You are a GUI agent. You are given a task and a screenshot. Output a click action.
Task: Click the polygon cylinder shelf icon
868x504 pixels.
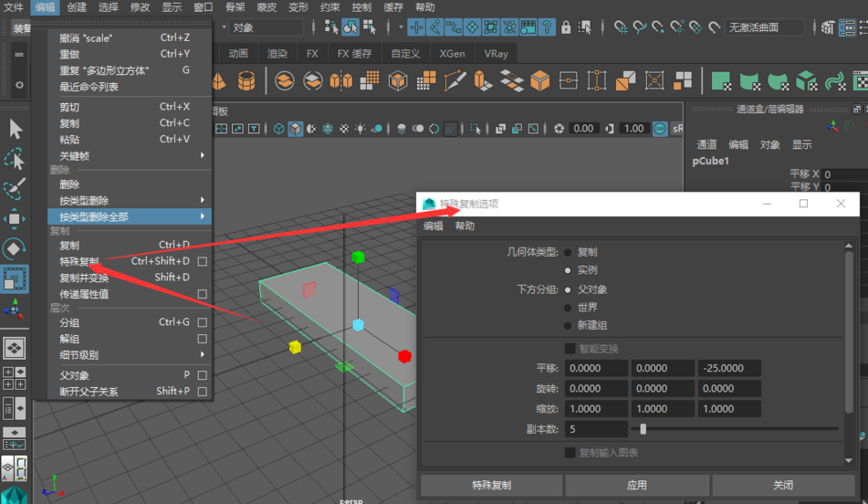tap(246, 81)
